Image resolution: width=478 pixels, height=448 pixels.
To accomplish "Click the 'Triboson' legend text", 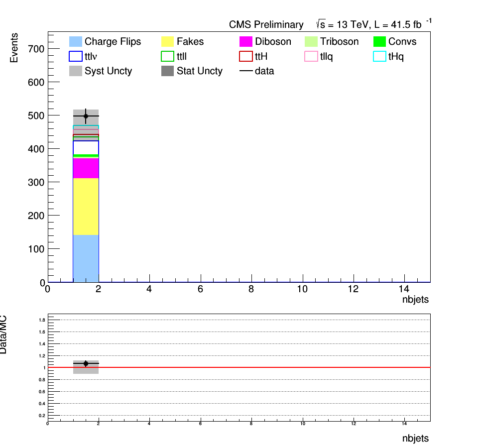I will point(339,41).
